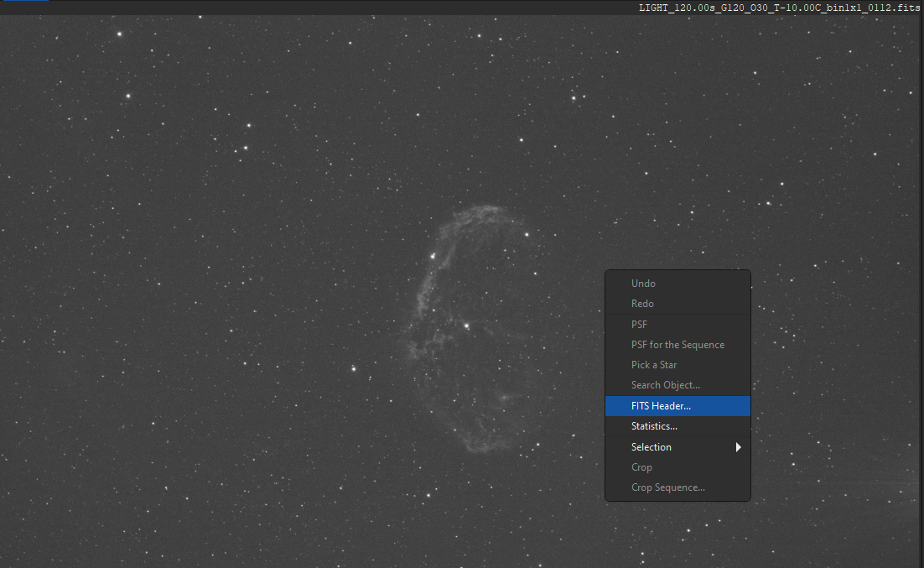Choose Redo in the context menu

pyautogui.click(x=677, y=304)
